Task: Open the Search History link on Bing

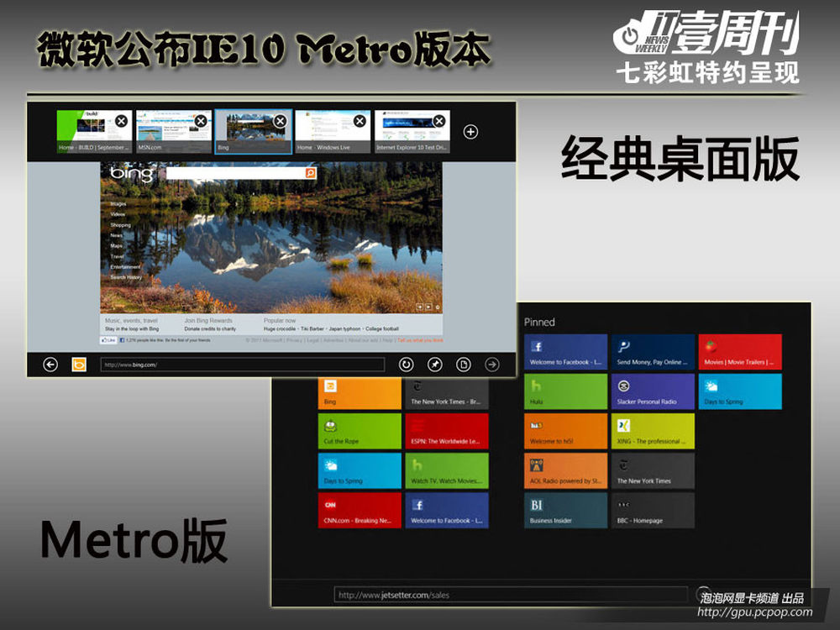Action: coord(126,277)
